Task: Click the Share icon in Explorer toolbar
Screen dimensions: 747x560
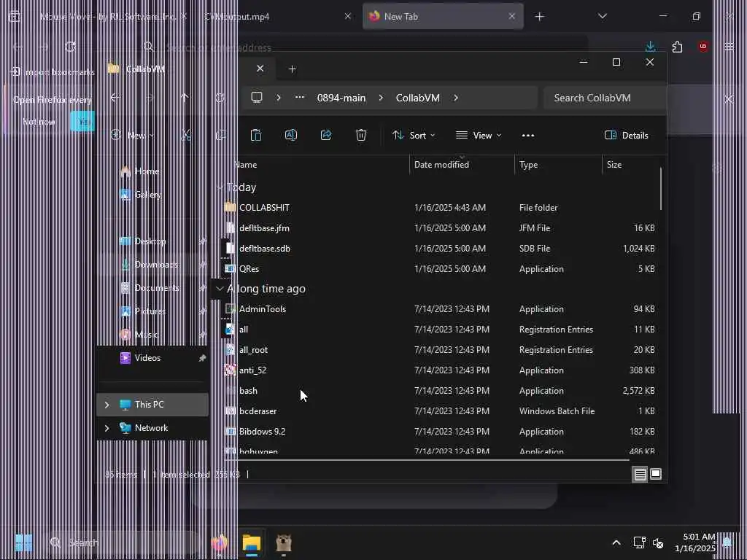Action: (x=326, y=135)
